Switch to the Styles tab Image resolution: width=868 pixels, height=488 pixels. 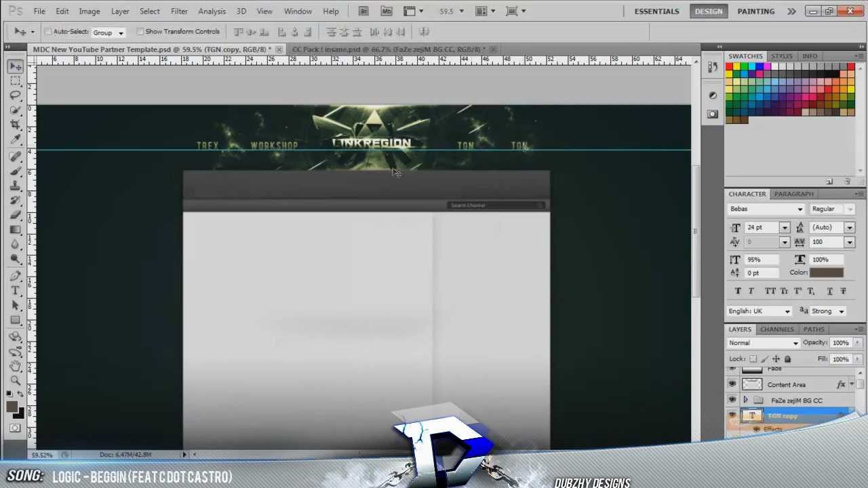point(781,56)
